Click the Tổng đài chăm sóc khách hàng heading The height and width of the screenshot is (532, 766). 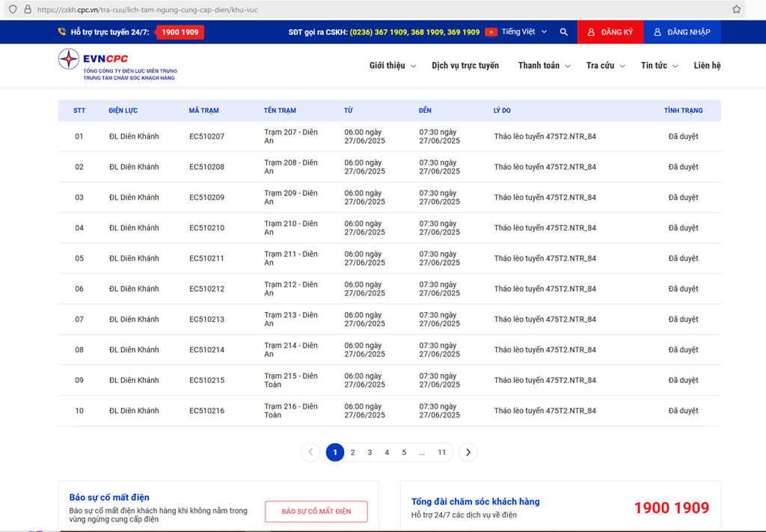click(x=475, y=502)
